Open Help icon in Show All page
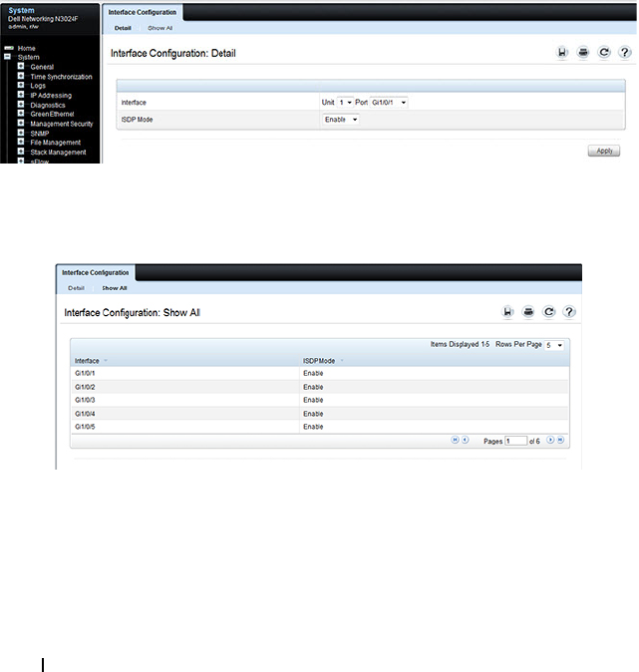 tap(569, 311)
